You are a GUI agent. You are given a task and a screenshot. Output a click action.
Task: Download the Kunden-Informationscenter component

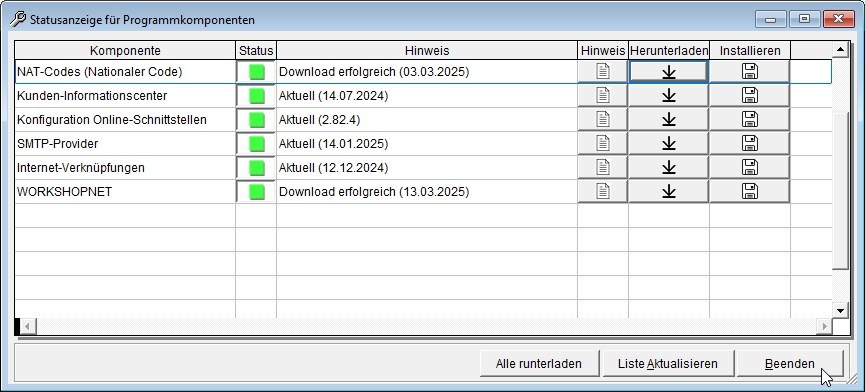coord(669,95)
